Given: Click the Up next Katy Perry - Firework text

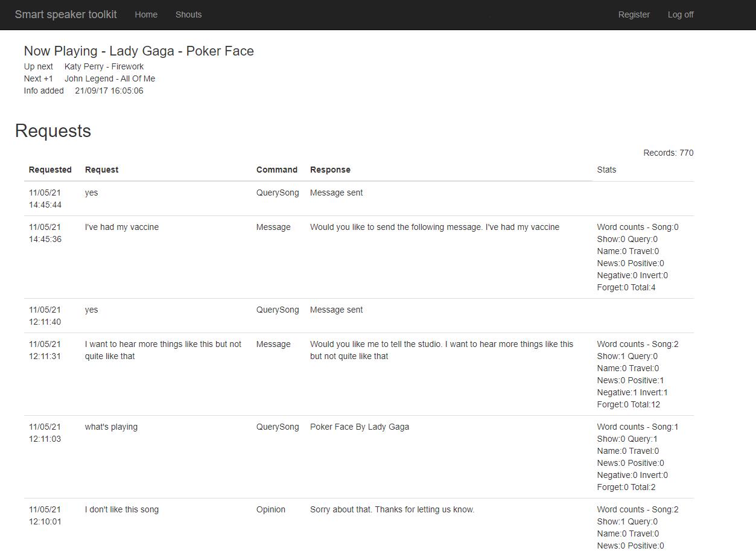Looking at the screenshot, I should 84,66.
